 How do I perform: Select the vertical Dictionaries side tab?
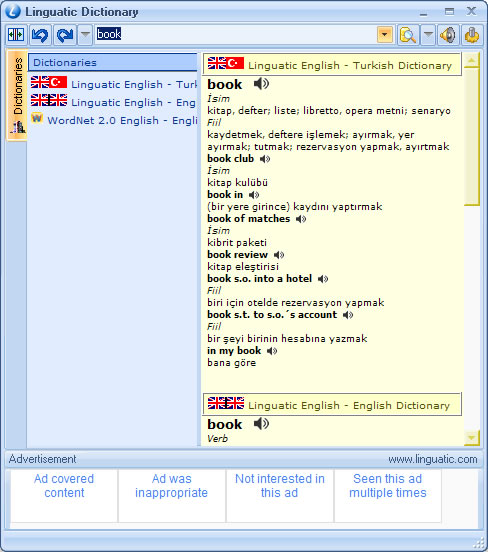click(17, 95)
